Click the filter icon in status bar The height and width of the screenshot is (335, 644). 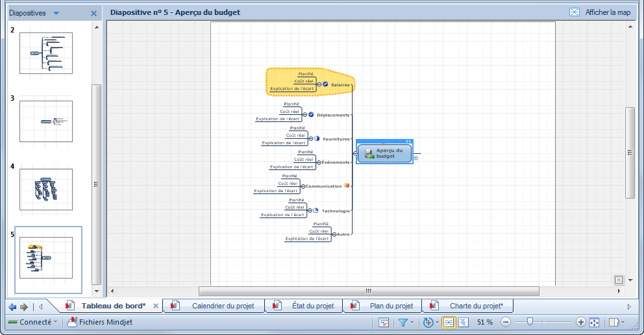click(402, 322)
